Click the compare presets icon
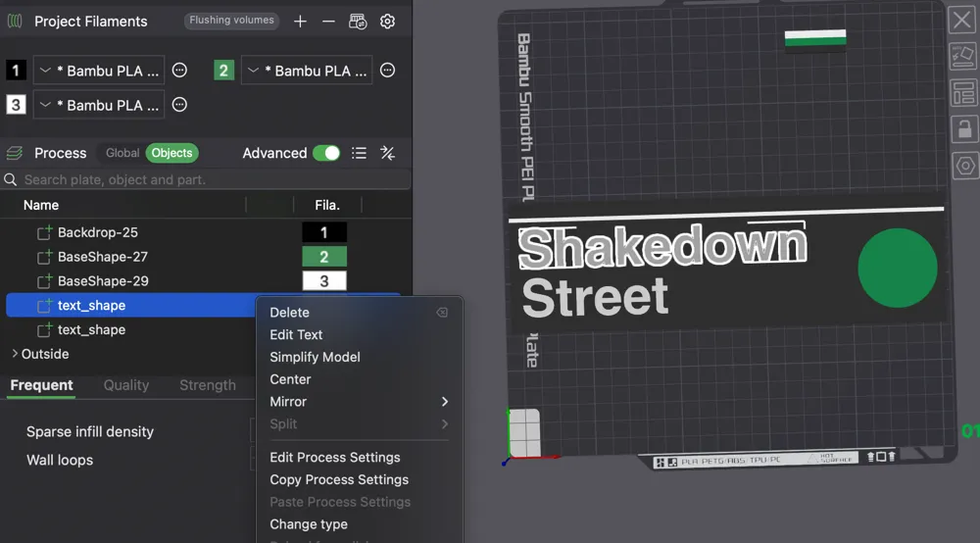 coord(387,153)
